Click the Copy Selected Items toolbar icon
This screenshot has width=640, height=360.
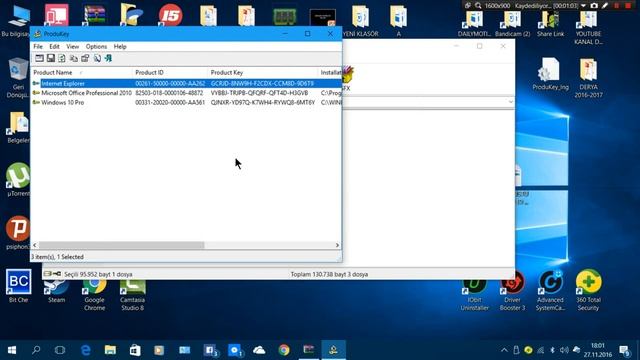pos(73,58)
